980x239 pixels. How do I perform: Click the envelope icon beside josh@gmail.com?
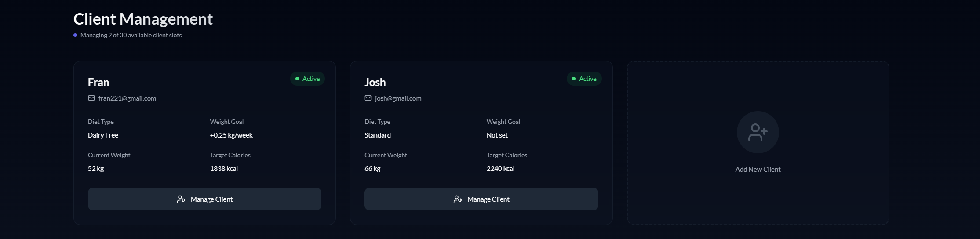click(x=368, y=98)
